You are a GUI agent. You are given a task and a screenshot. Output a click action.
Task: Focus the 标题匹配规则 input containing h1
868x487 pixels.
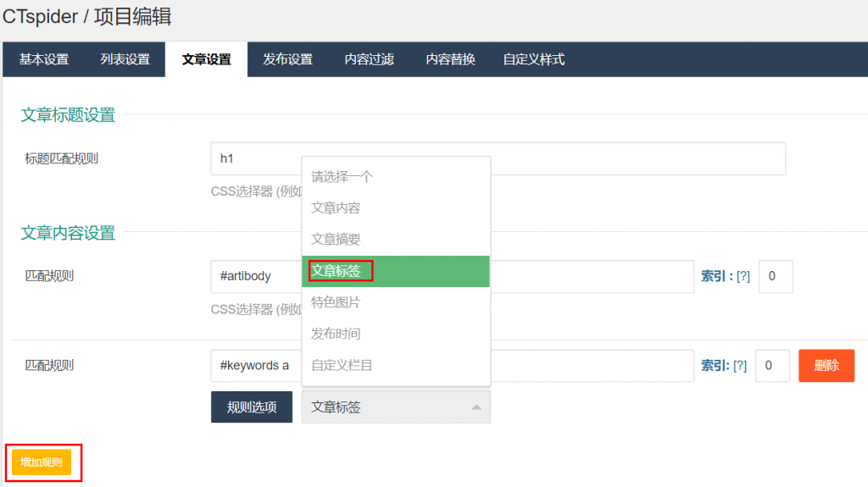point(498,159)
